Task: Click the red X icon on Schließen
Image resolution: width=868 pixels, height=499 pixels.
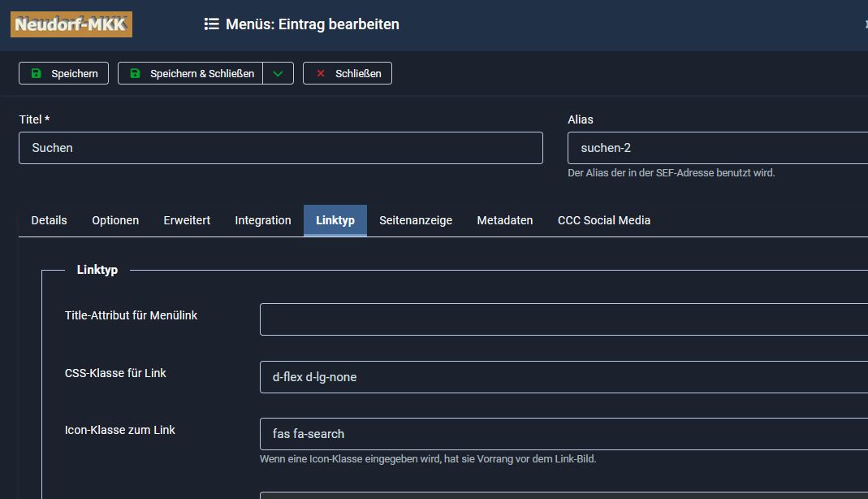Action: [321, 73]
